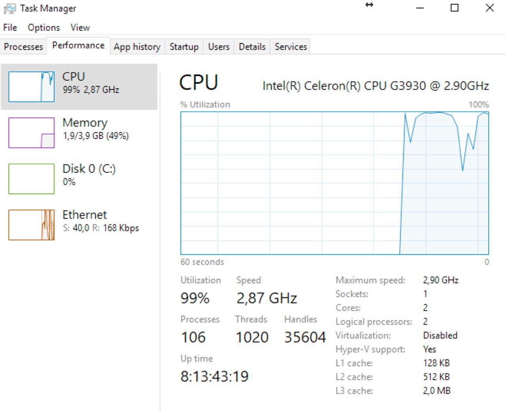Screen dimensions: 506x420
Task: Select the Disk 0 (C:) graph thumbnail
Action: (x=31, y=179)
